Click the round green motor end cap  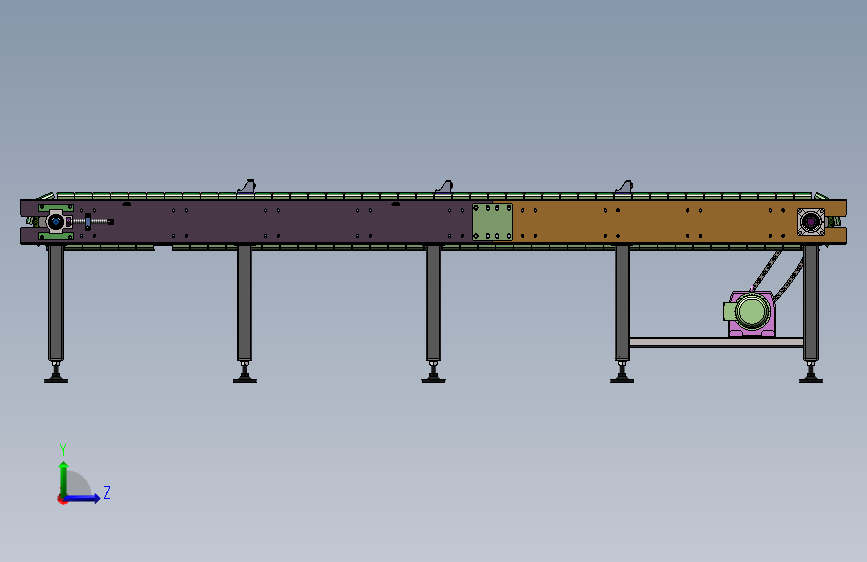751,311
